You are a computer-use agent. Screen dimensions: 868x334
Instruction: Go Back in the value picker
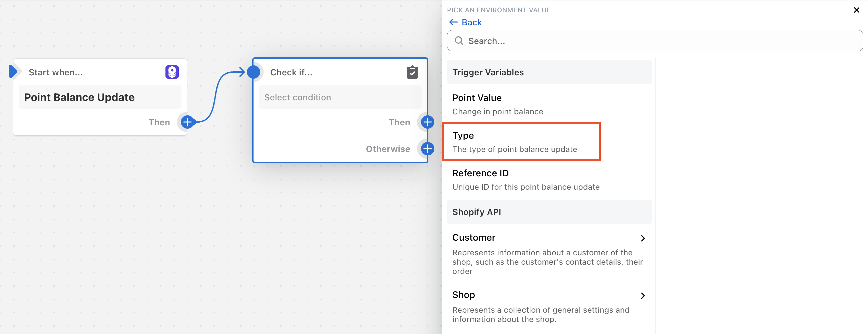coord(465,22)
